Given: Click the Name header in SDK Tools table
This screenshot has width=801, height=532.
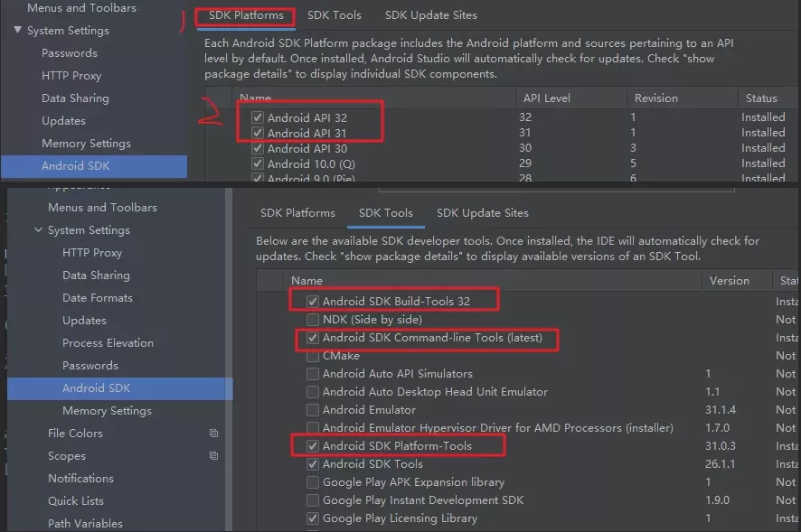Looking at the screenshot, I should click(x=306, y=280).
